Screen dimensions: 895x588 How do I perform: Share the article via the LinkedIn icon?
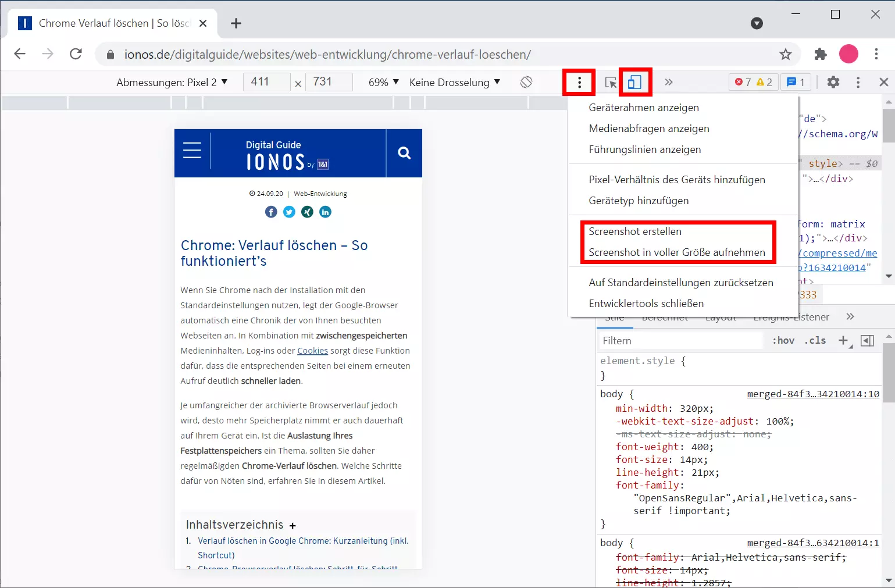point(325,212)
